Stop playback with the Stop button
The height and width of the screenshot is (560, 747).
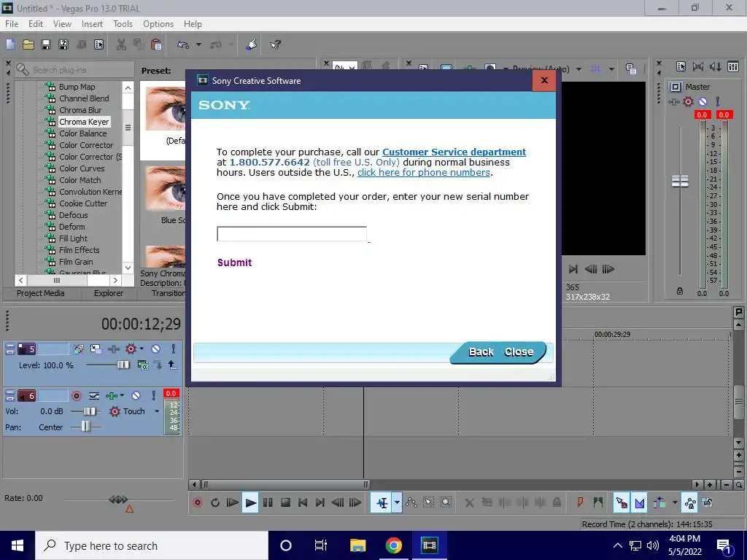coord(285,502)
